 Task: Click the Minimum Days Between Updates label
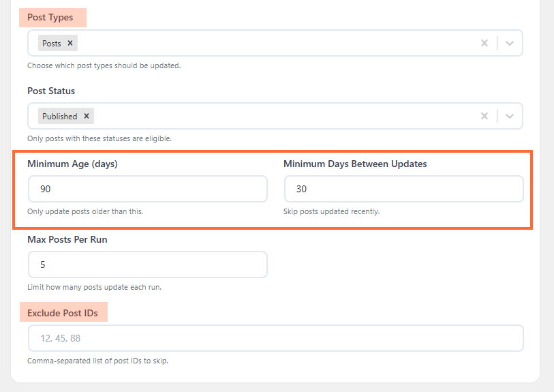click(355, 164)
